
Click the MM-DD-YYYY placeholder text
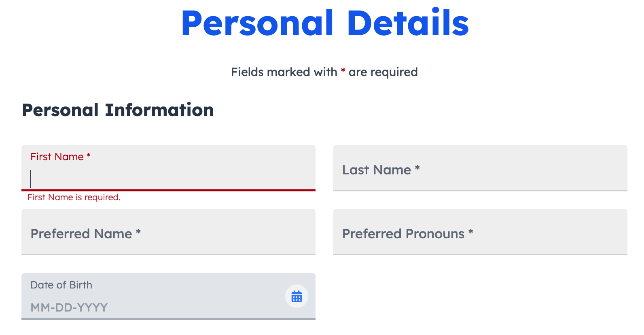pyautogui.click(x=69, y=307)
